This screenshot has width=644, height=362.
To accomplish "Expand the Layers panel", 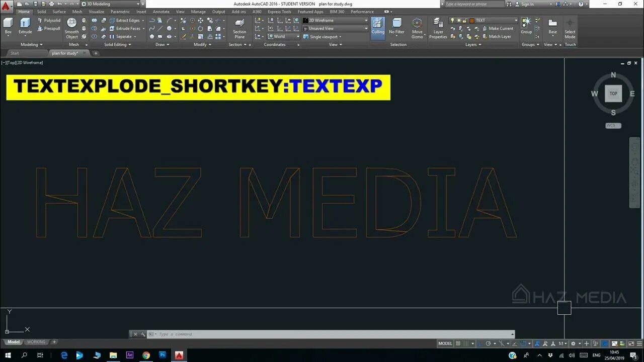I will (473, 45).
